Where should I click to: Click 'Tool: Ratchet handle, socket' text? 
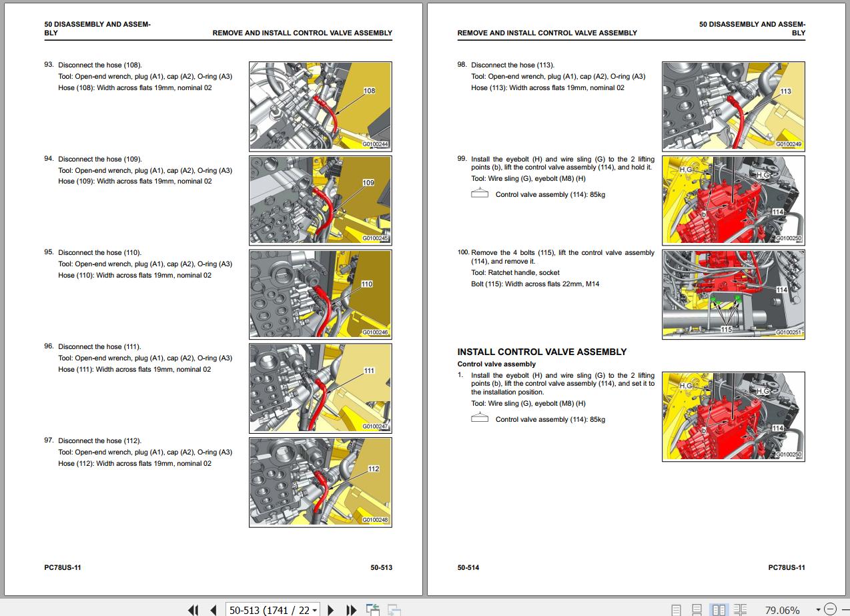[515, 273]
